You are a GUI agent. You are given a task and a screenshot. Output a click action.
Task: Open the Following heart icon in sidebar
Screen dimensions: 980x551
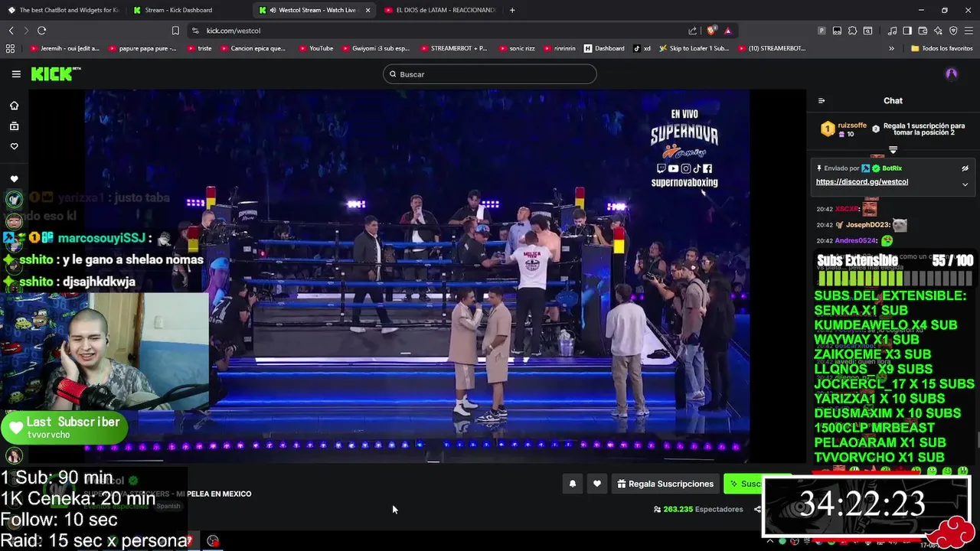14,146
